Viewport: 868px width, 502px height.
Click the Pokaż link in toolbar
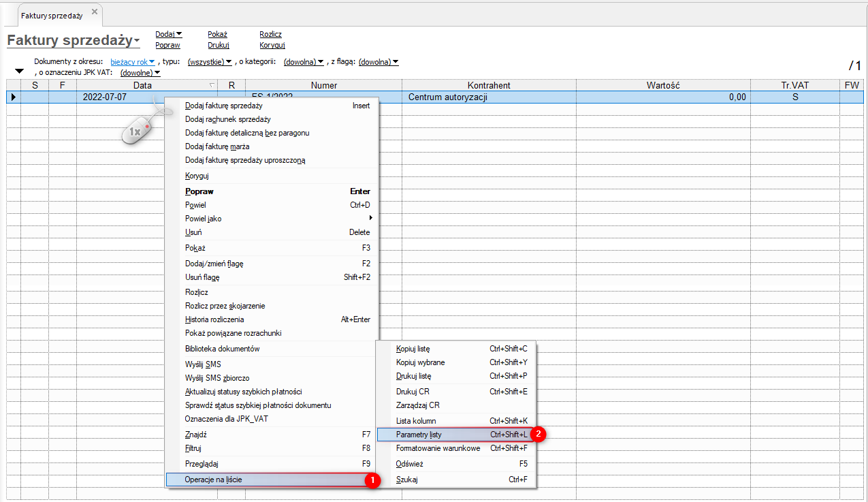click(217, 34)
